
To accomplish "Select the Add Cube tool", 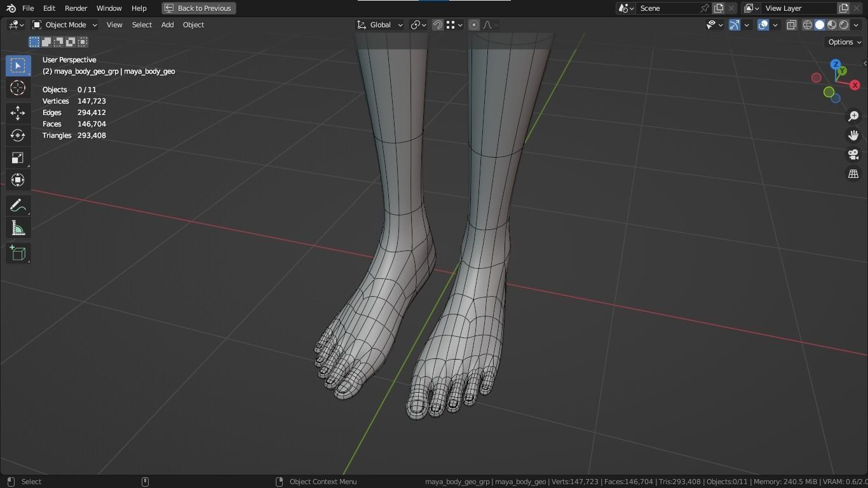I will [x=18, y=254].
